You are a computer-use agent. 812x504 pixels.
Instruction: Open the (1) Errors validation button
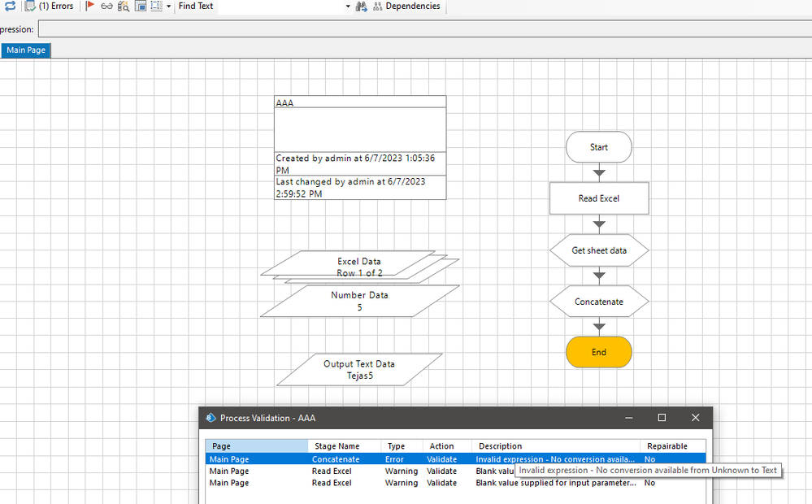tap(50, 7)
